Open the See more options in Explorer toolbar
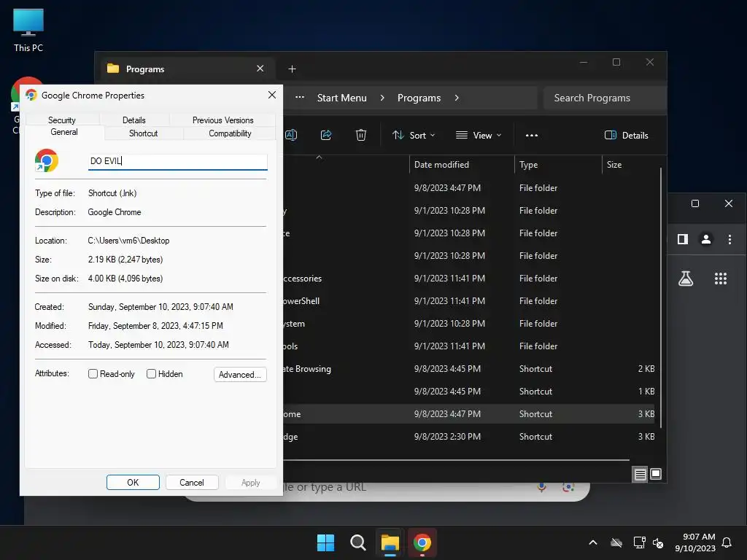The height and width of the screenshot is (560, 747). (532, 135)
